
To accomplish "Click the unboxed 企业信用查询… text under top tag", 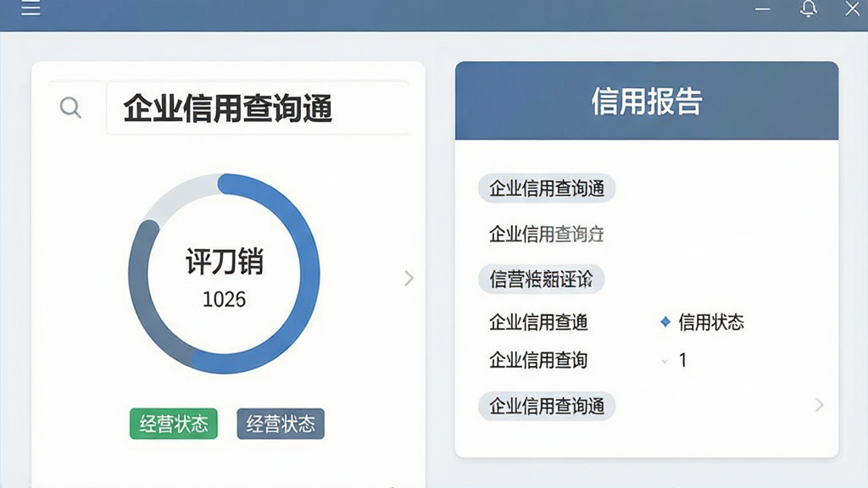I will pos(547,234).
